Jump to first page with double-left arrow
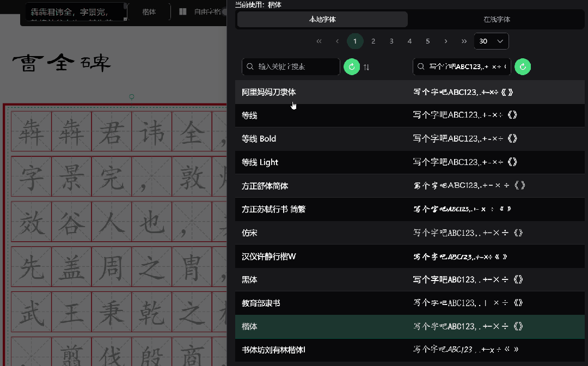This screenshot has height=366, width=588. (x=318, y=41)
